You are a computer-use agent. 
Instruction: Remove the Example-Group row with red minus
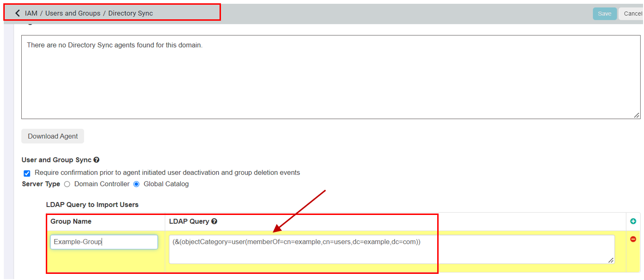tap(633, 239)
